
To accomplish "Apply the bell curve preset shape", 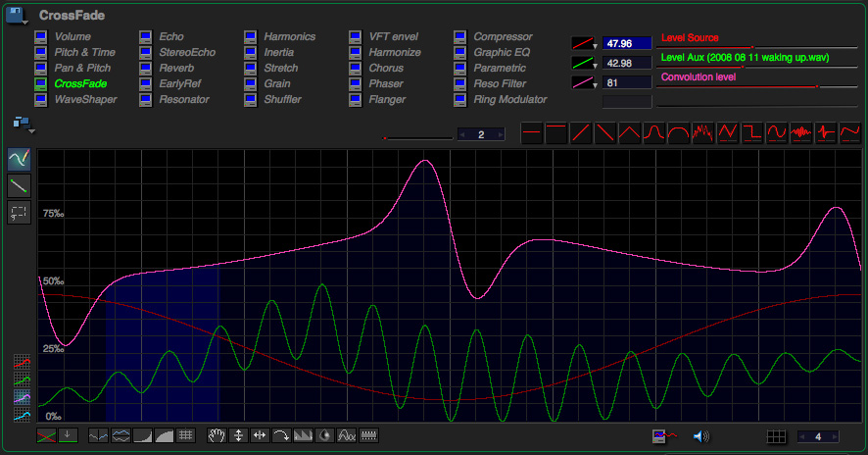I will 653,133.
